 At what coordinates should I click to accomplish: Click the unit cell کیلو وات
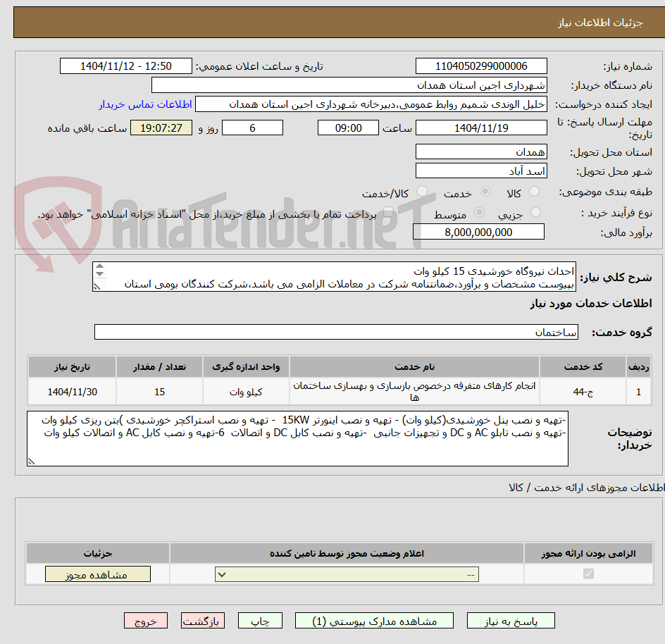point(246,392)
